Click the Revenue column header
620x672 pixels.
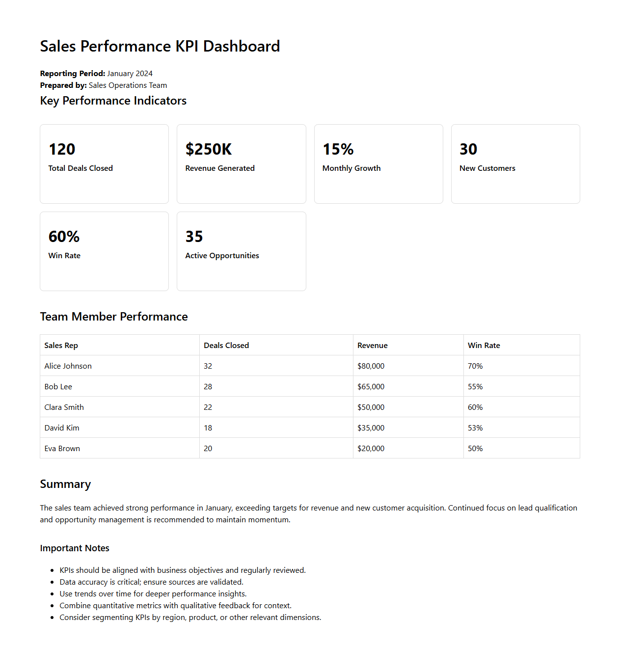tap(373, 346)
